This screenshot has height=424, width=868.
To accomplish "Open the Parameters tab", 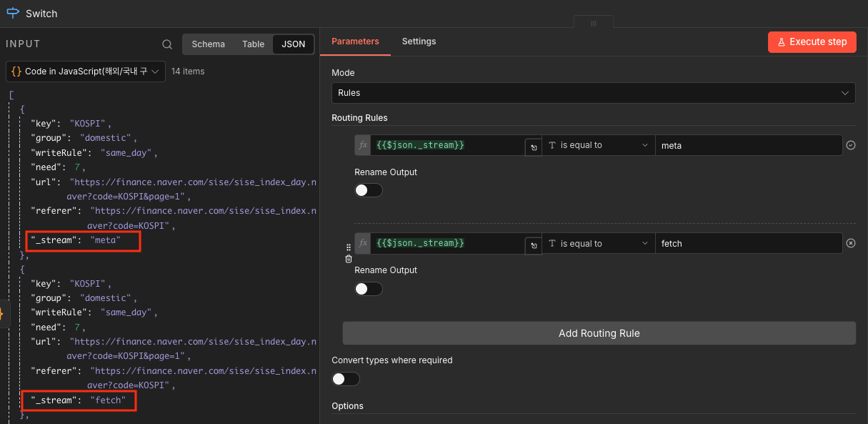I will click(355, 41).
